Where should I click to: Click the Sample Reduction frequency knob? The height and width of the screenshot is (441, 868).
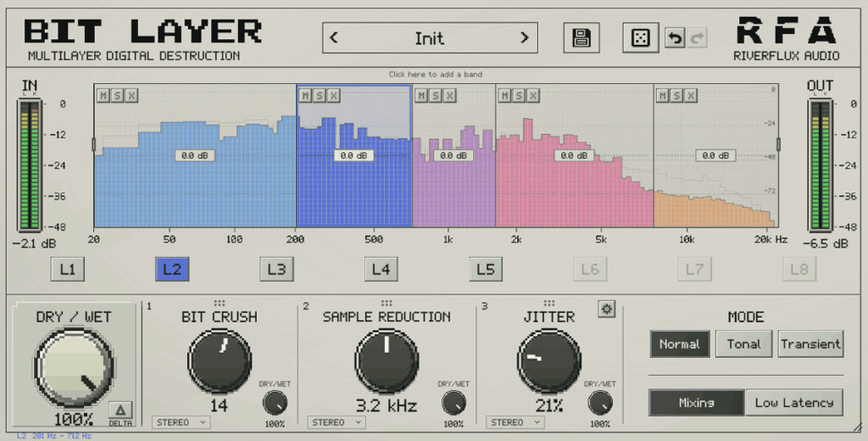387,361
